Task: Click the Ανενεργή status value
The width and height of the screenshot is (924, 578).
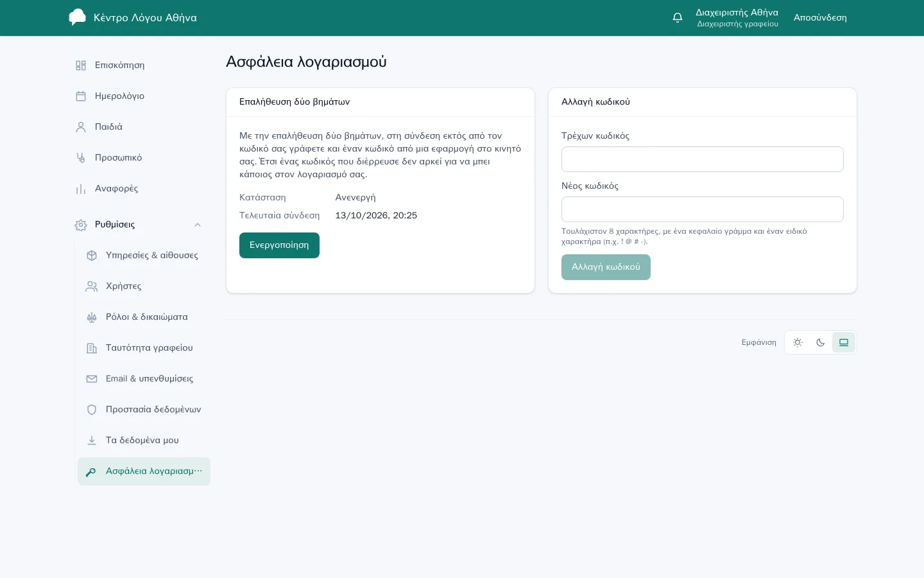Action: pos(355,198)
